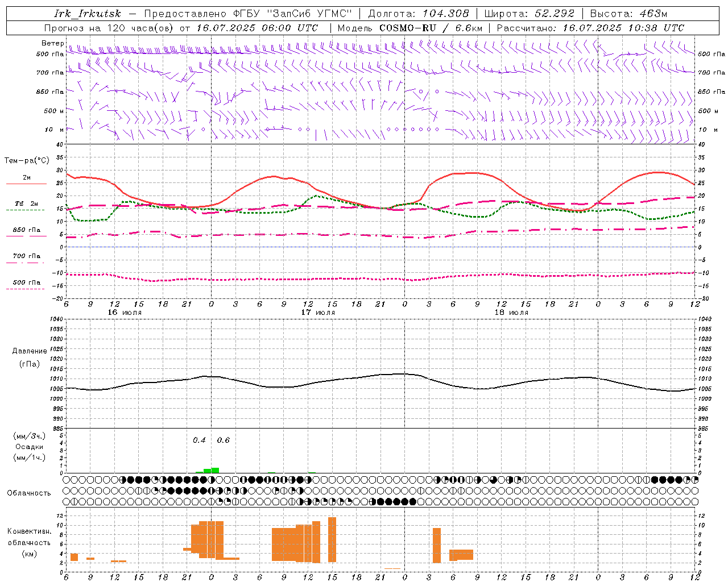Select the 'Долгота: 104.308' header text
The width and height of the screenshot is (728, 582).
click(x=419, y=14)
